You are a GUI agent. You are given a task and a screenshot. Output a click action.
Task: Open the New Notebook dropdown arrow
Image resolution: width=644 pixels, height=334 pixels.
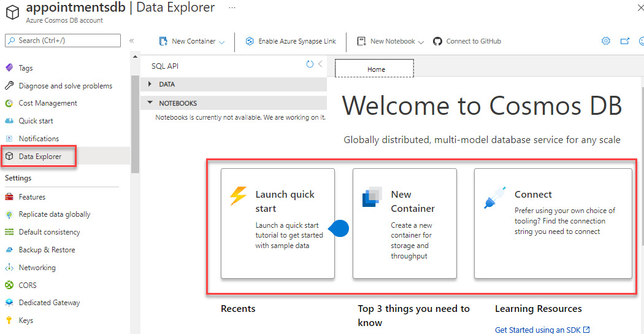421,42
